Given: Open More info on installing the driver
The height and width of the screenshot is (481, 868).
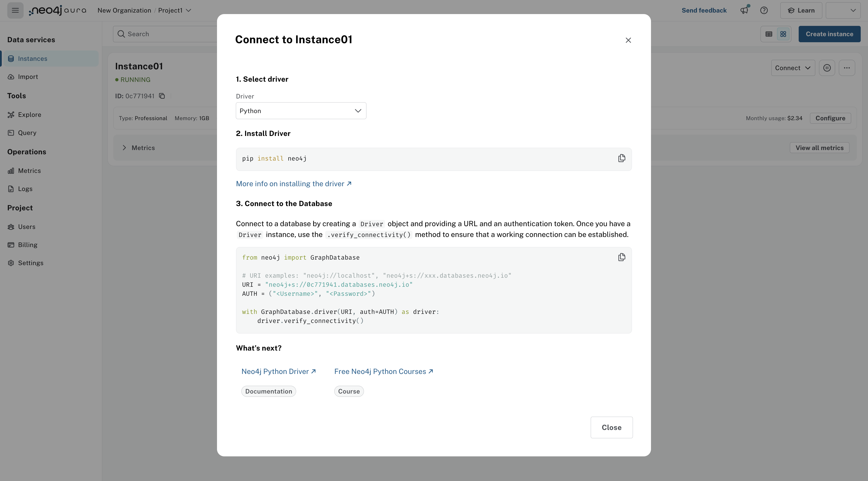Looking at the screenshot, I should coord(294,184).
